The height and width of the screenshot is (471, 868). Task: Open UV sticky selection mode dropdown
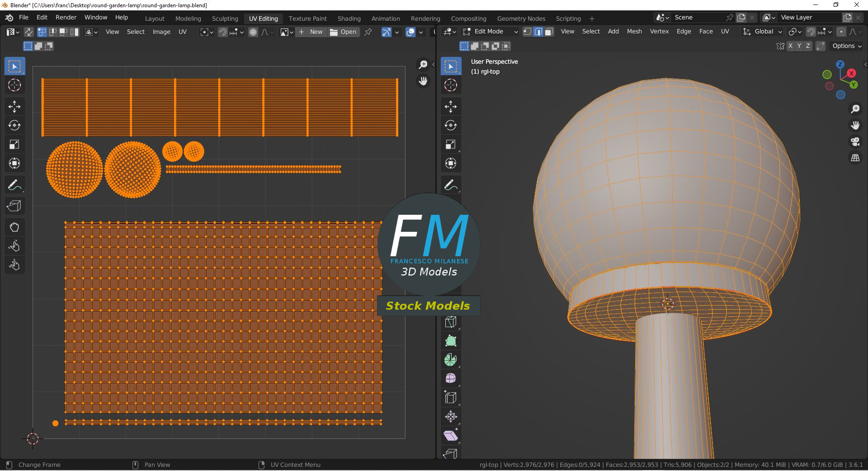point(91,32)
